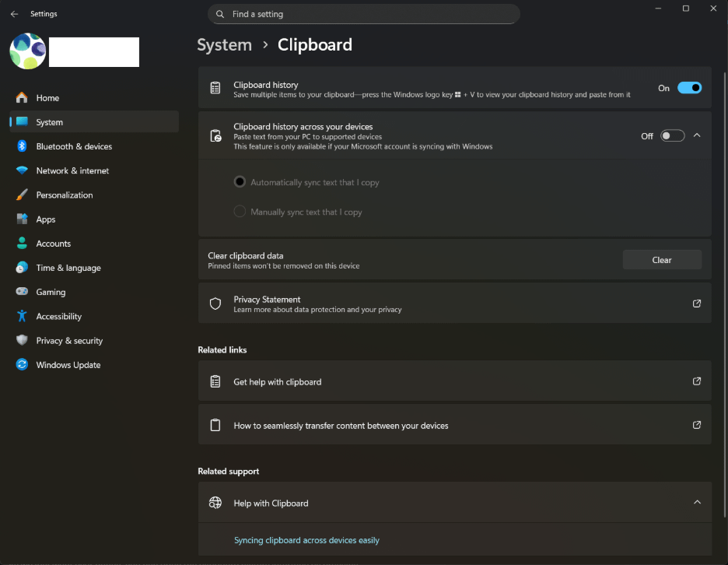Click the Related support heading

(229, 471)
